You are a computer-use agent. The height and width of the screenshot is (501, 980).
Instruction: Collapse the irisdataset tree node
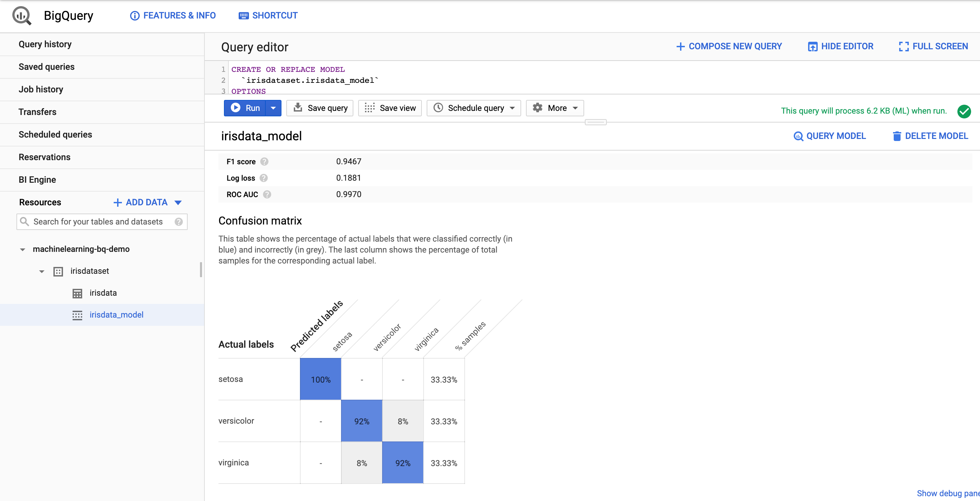[x=42, y=271]
